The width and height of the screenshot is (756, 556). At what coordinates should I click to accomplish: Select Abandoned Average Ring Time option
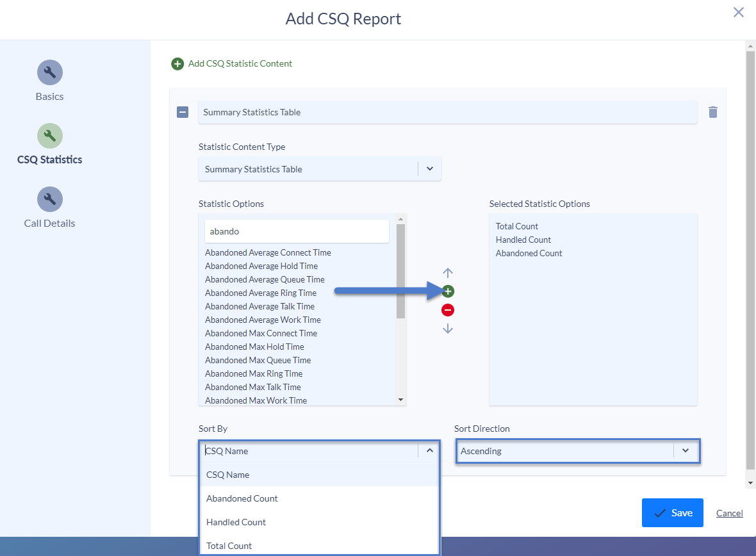[261, 293]
